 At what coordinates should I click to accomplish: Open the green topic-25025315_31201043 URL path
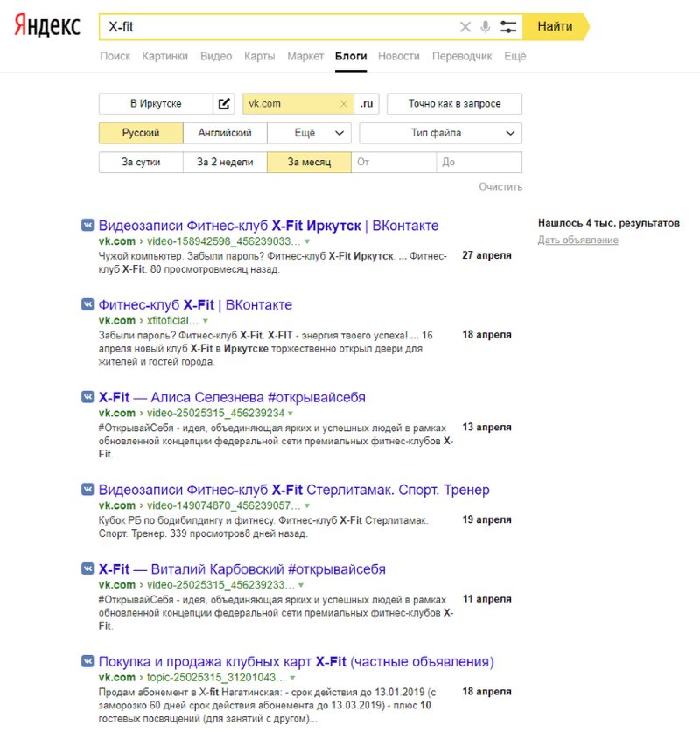[216, 678]
